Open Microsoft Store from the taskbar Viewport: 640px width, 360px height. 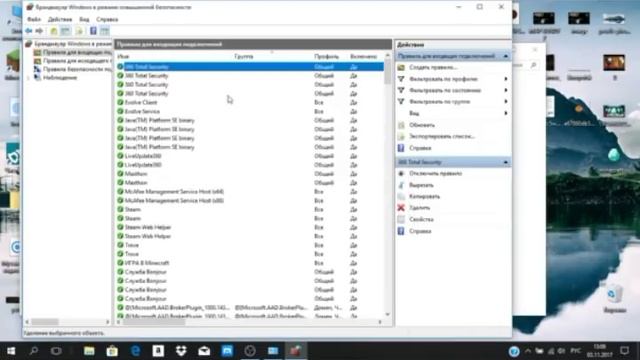point(112,351)
